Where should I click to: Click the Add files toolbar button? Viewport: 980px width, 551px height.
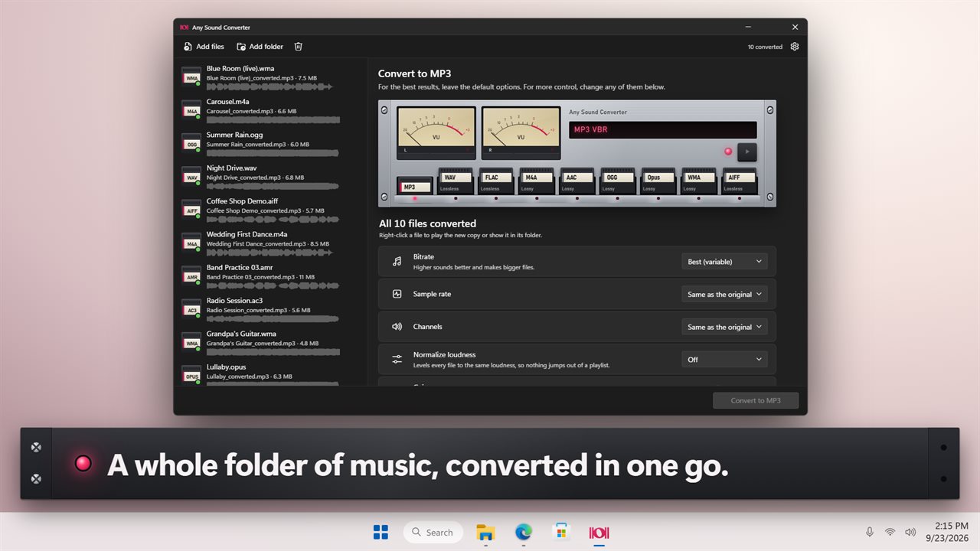[x=204, y=47]
